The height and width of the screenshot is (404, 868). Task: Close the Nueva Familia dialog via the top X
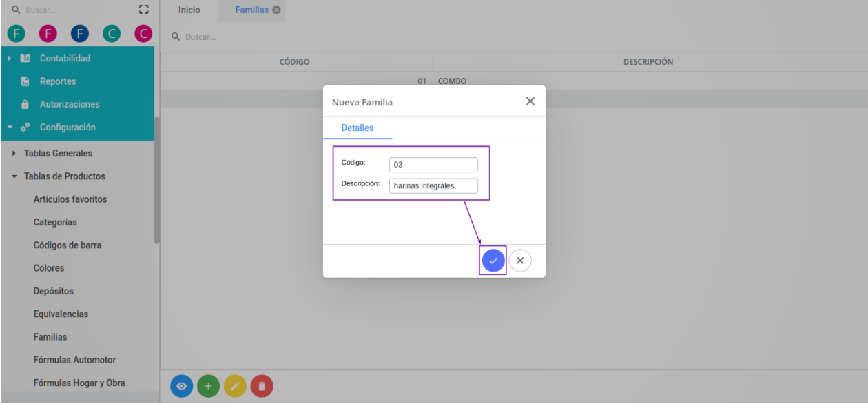(530, 101)
